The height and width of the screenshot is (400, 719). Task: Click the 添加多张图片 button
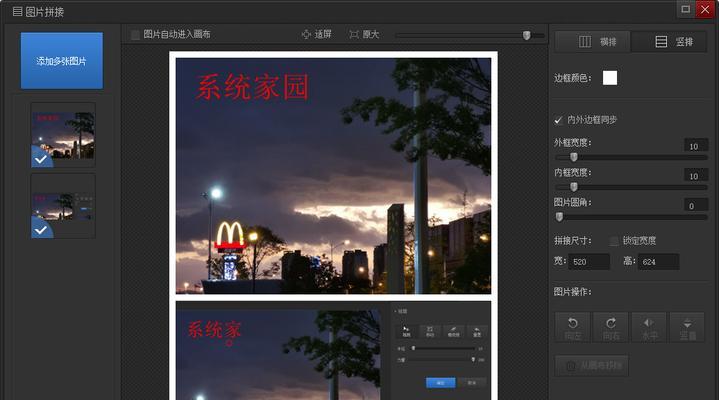61,61
